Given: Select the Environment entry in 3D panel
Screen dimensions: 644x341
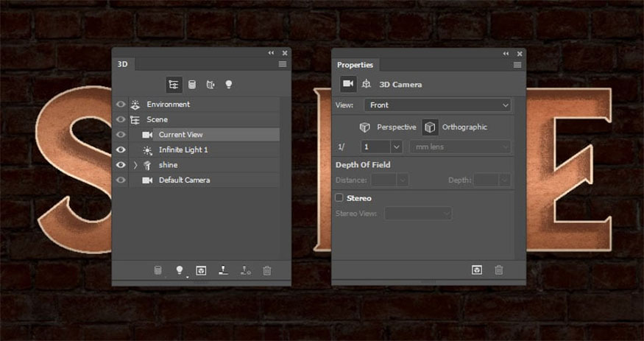Looking at the screenshot, I should 168,104.
